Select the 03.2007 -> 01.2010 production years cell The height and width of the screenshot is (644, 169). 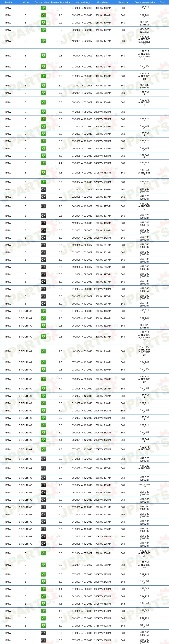click(82, 369)
